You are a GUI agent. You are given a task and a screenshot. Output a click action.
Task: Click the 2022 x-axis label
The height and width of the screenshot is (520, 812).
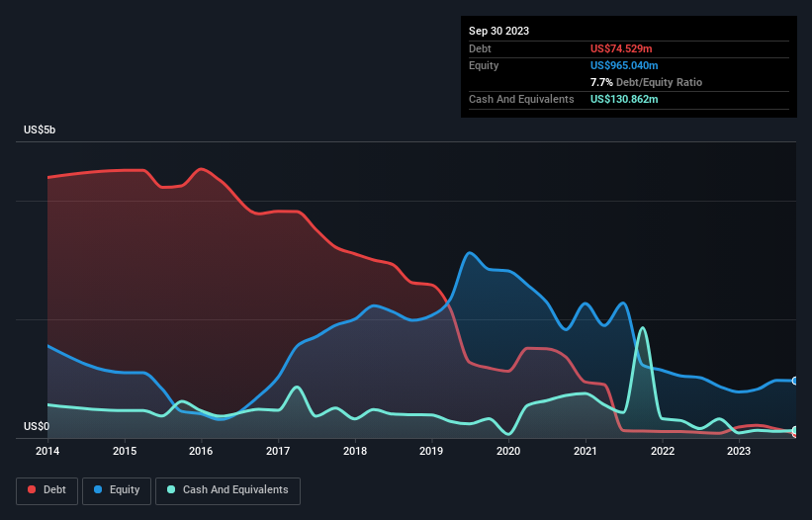click(663, 451)
